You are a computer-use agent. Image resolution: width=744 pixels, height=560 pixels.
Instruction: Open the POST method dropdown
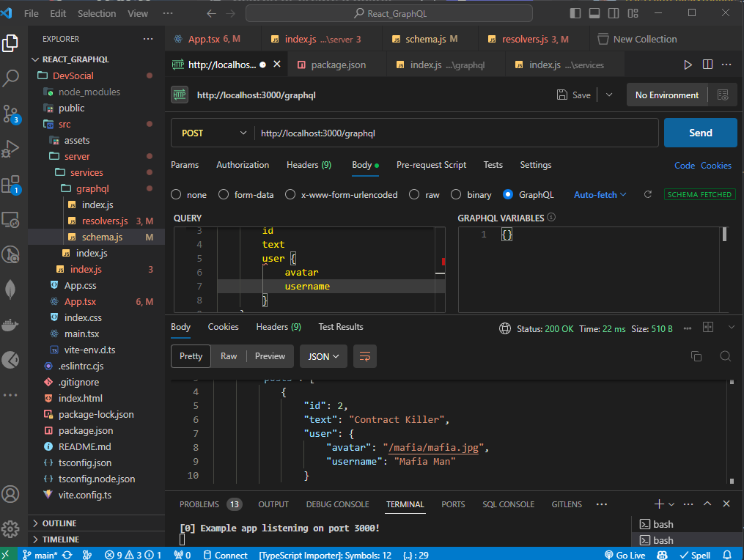213,133
